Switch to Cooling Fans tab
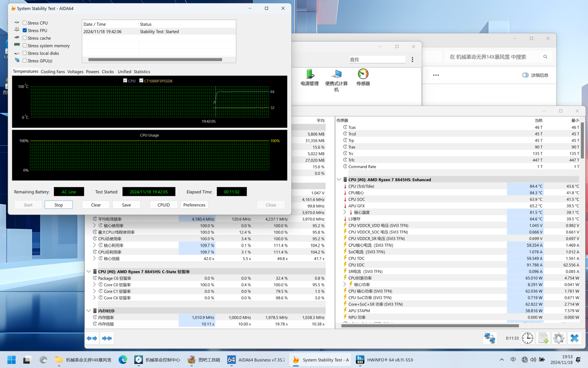 coord(52,72)
